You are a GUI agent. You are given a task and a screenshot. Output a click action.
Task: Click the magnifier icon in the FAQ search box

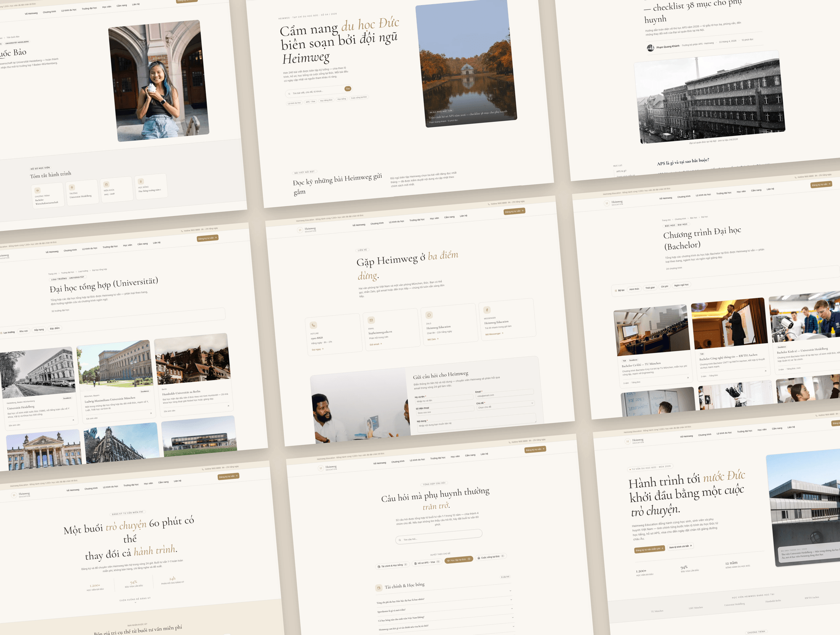400,540
